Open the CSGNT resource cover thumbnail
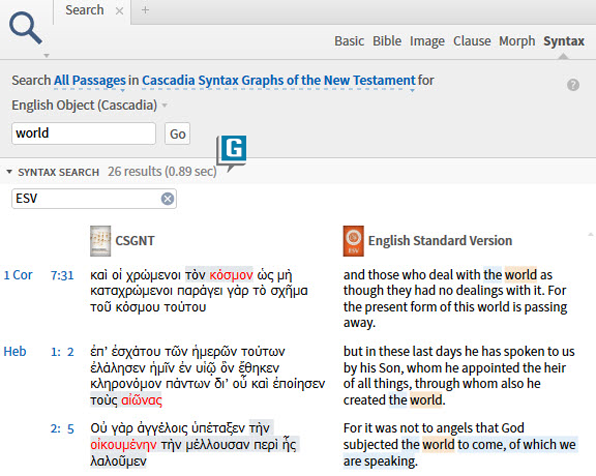This screenshot has width=596, height=476. point(100,241)
